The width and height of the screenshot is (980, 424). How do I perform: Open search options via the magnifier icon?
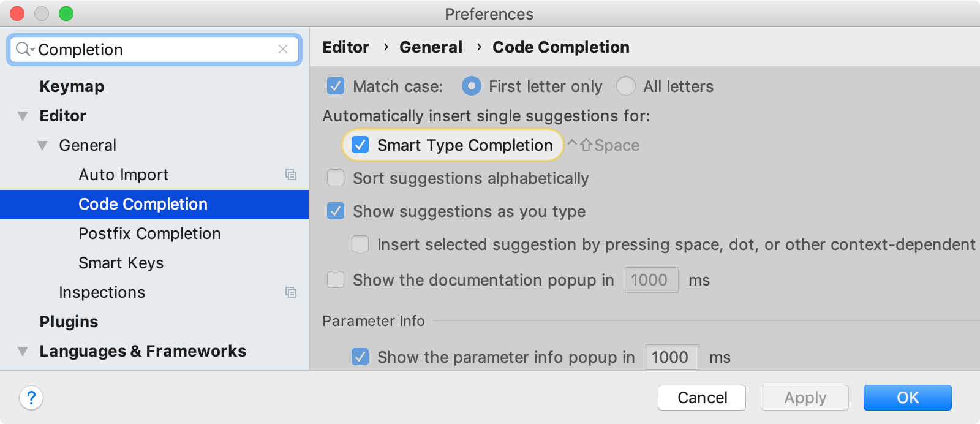pos(23,50)
